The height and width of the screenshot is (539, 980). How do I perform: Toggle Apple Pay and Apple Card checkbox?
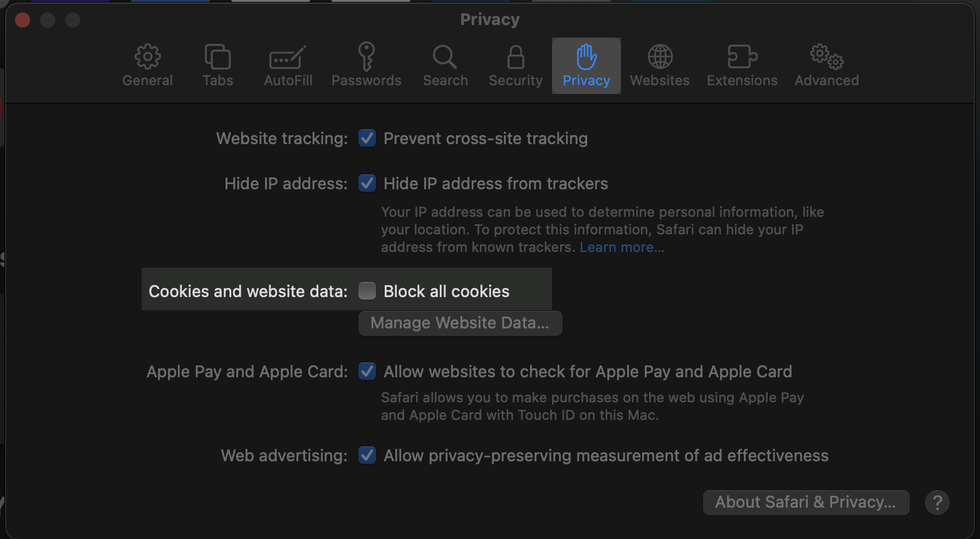[367, 372]
